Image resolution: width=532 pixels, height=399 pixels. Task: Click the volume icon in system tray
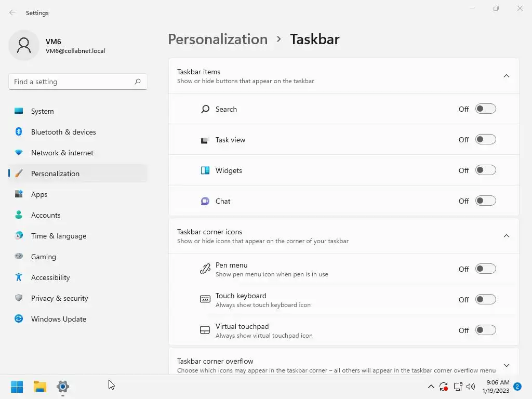[471, 387]
